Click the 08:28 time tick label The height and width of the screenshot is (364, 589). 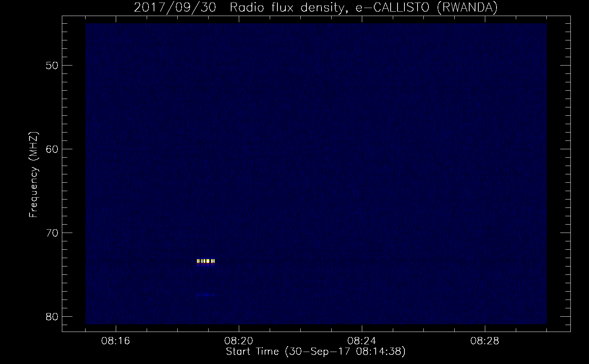point(485,341)
